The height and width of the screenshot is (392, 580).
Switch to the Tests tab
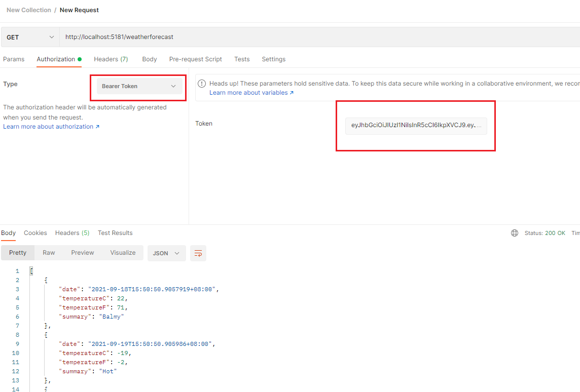tap(242, 59)
